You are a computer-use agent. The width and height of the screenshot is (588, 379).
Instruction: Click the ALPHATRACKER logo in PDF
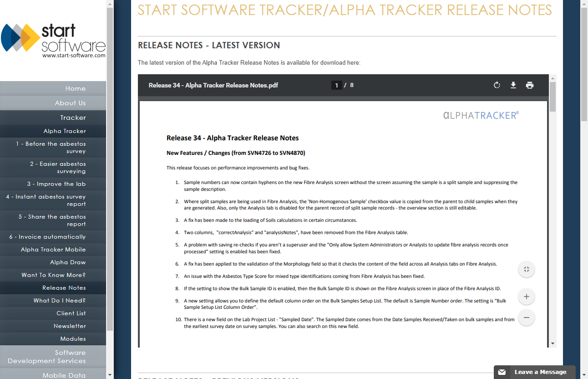[x=481, y=115]
